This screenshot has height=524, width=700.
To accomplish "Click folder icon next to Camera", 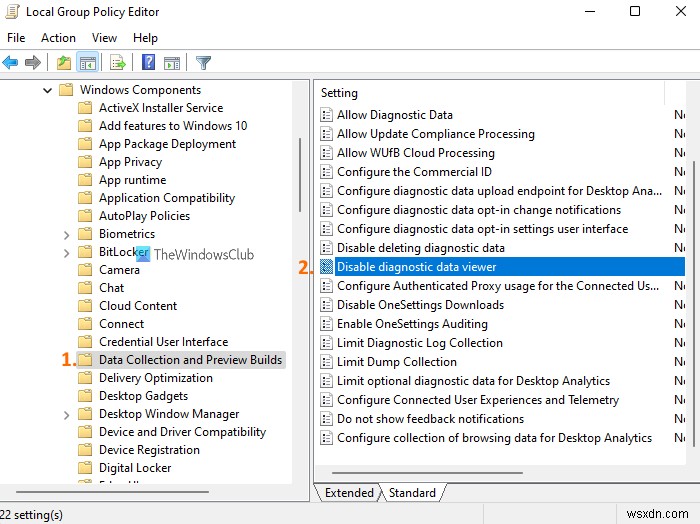I will [x=85, y=270].
